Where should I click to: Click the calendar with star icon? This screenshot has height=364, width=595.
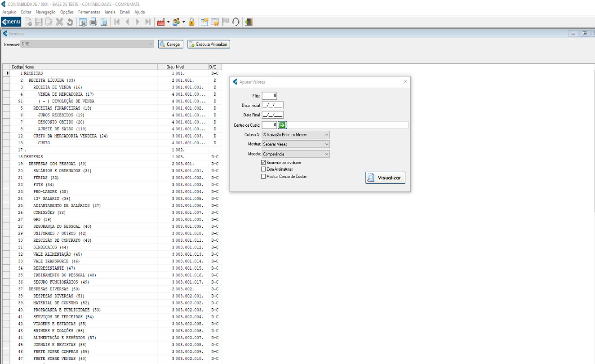click(215, 22)
